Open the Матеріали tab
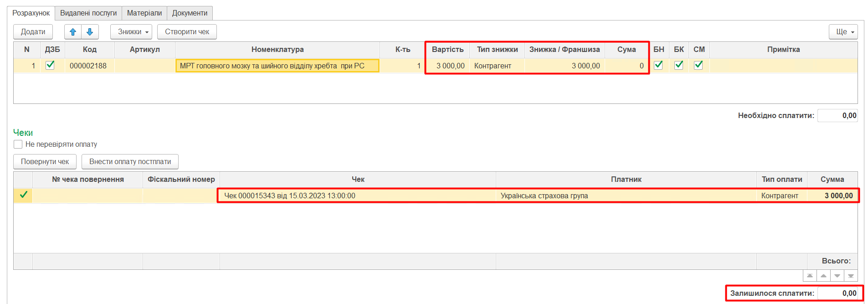The width and height of the screenshot is (868, 304). pyautogui.click(x=144, y=13)
